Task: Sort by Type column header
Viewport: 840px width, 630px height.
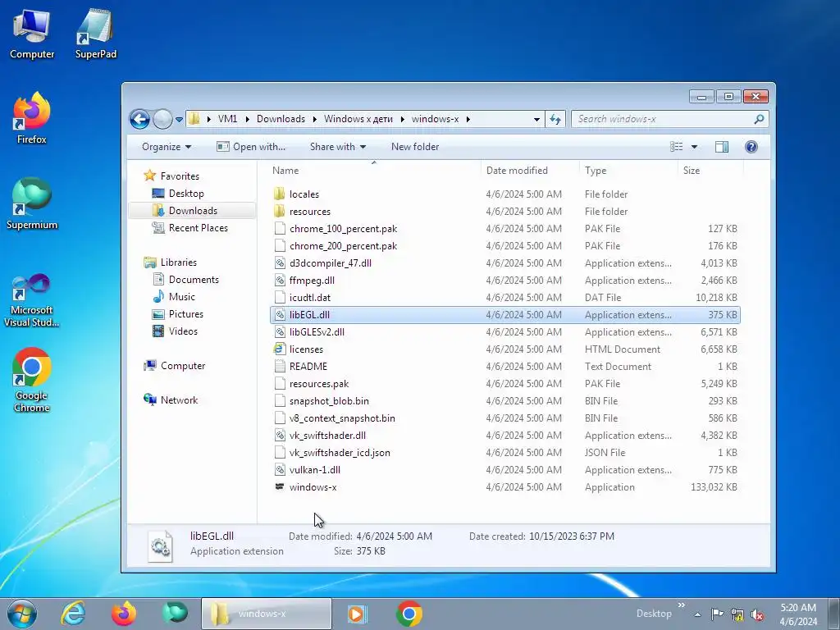Action: (x=596, y=171)
